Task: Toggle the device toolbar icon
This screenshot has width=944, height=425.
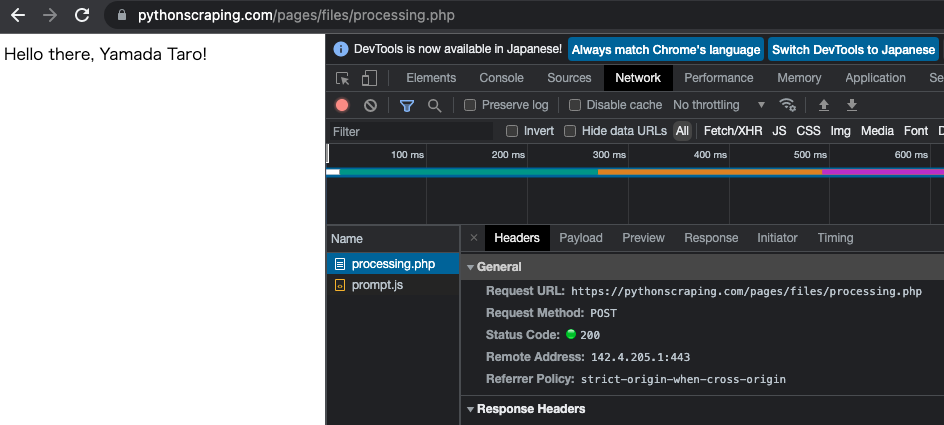Action: [x=369, y=78]
